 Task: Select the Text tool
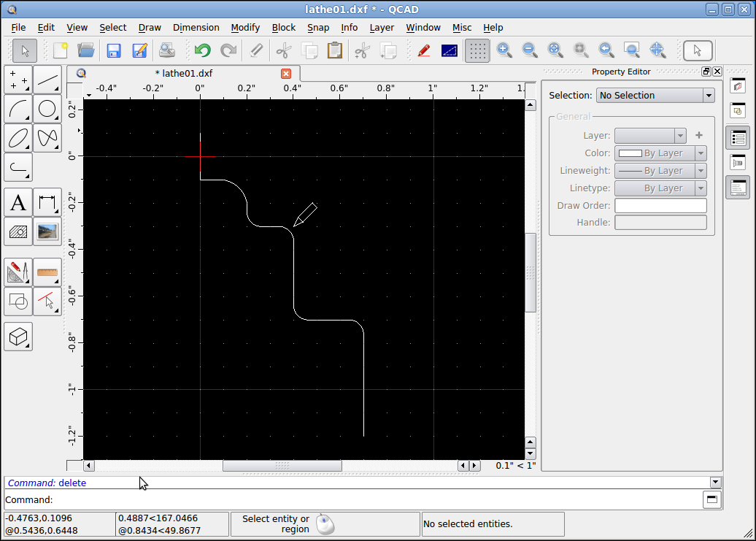click(x=18, y=202)
